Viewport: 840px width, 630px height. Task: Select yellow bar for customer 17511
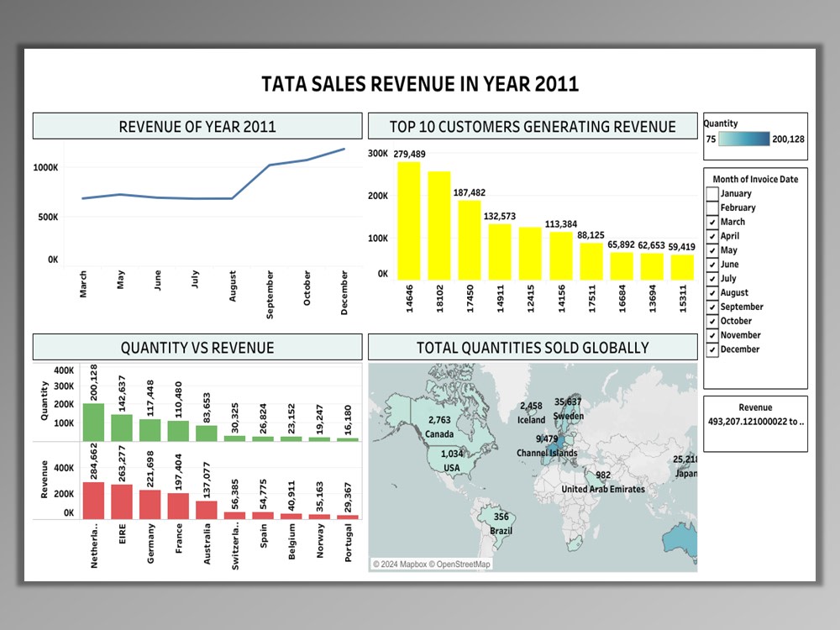coord(591,261)
